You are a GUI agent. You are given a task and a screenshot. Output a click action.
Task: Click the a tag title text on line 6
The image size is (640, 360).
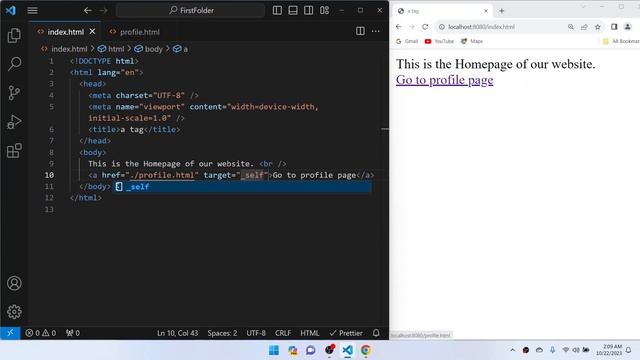click(x=132, y=129)
